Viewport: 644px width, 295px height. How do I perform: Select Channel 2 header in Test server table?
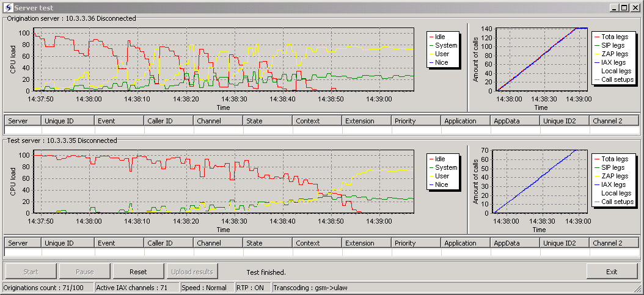pyautogui.click(x=615, y=243)
